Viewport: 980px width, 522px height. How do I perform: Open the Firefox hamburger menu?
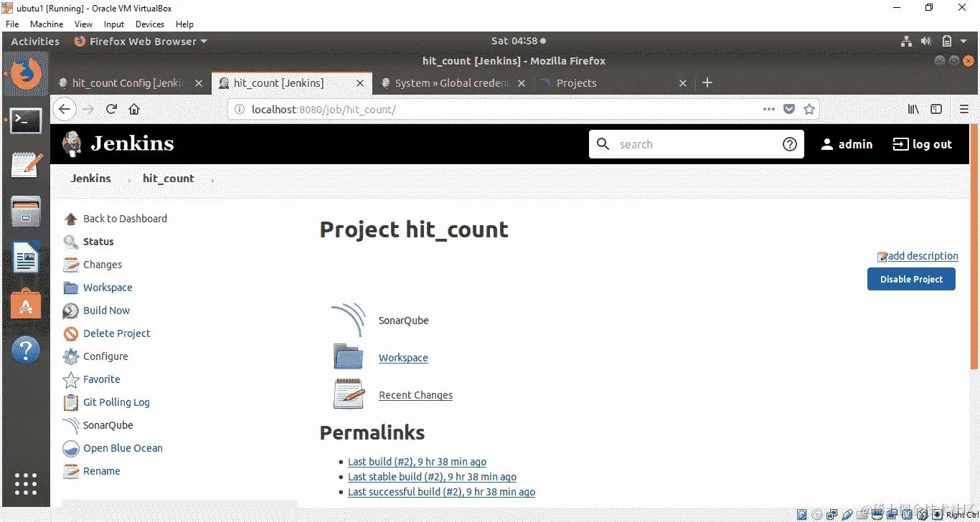[x=965, y=109]
